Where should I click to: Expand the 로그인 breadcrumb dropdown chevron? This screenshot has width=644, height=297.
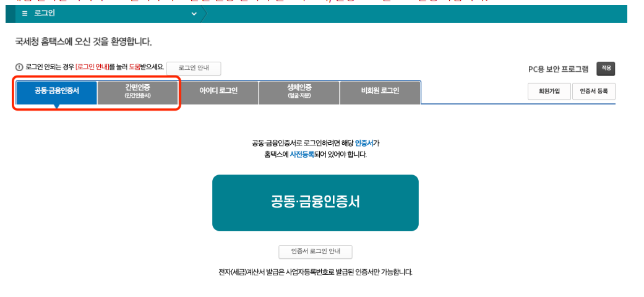coord(194,14)
